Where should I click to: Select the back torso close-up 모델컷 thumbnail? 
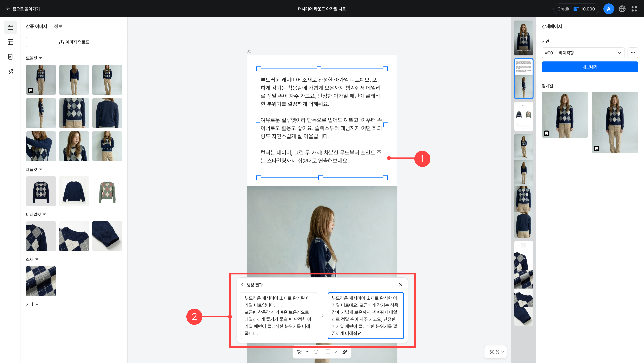click(x=107, y=113)
